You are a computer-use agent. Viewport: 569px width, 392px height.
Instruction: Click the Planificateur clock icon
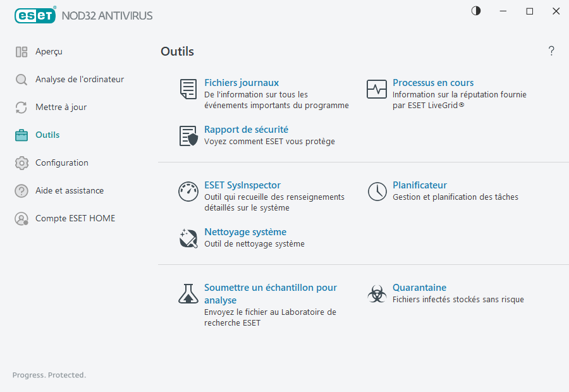[x=377, y=191]
